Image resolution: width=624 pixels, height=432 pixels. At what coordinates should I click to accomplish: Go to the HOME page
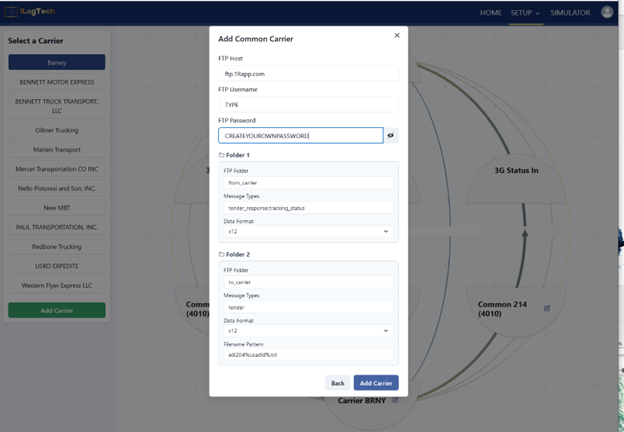click(x=490, y=13)
